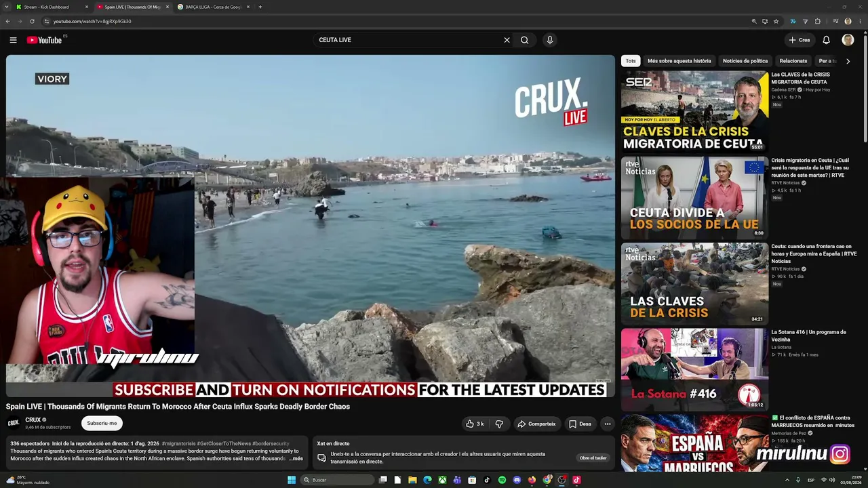The height and width of the screenshot is (488, 868).
Task: Open File Explorer from the taskbar
Action: coord(412,480)
